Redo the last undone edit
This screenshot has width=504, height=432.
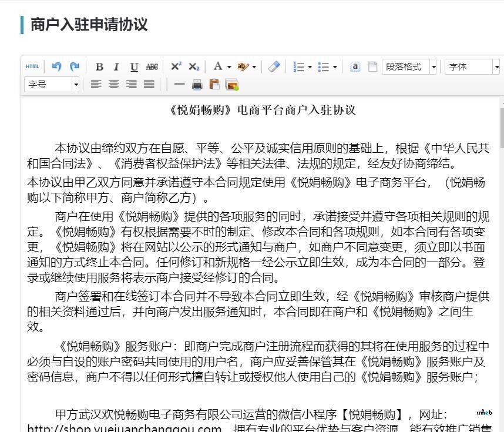pyautogui.click(x=75, y=66)
